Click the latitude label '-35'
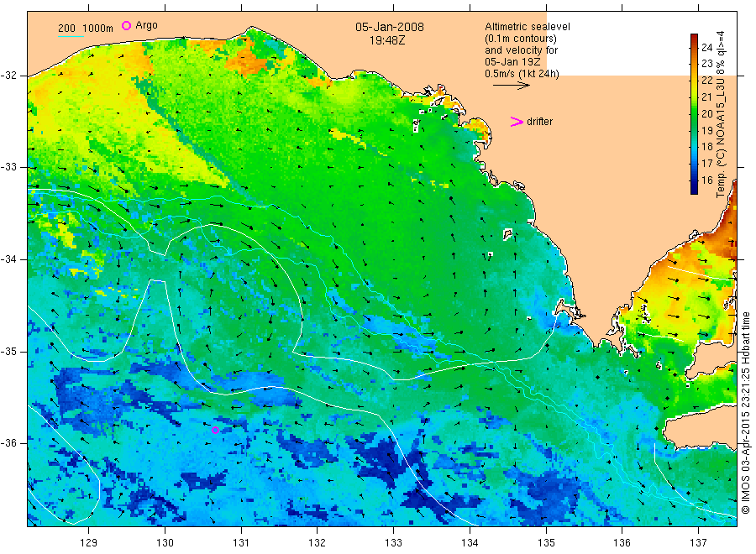 click(x=8, y=351)
